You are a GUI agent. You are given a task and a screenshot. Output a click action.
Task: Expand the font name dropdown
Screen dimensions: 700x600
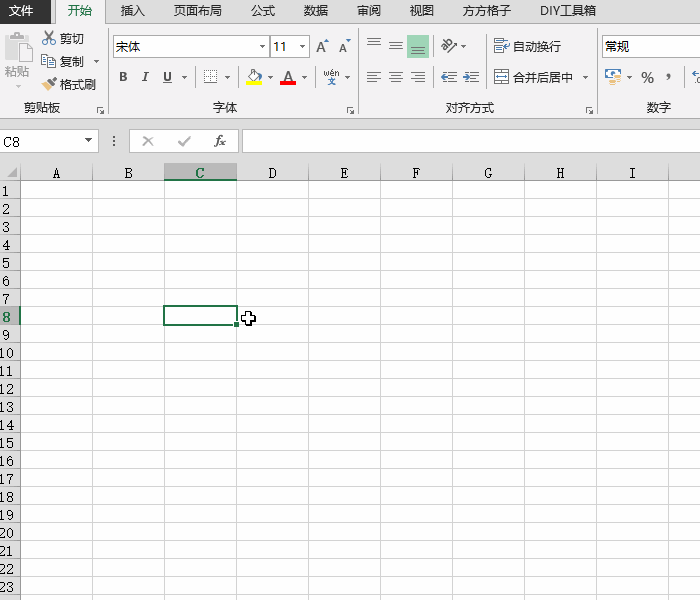262,46
